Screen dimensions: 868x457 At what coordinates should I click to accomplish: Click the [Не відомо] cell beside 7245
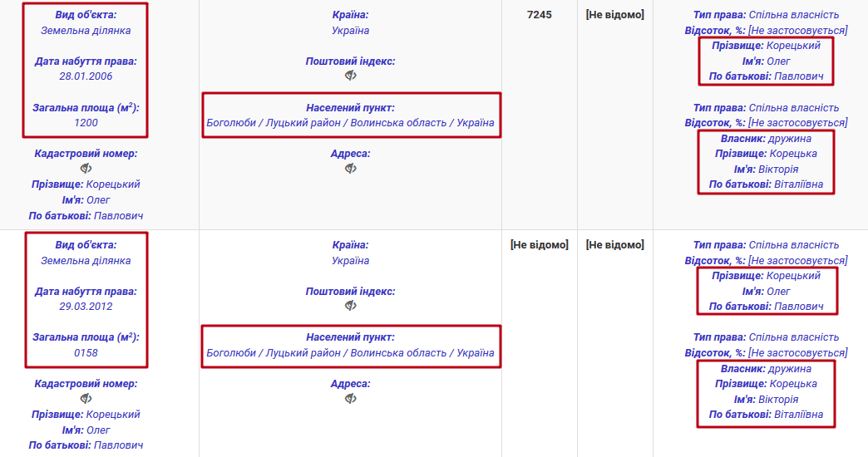(x=614, y=14)
